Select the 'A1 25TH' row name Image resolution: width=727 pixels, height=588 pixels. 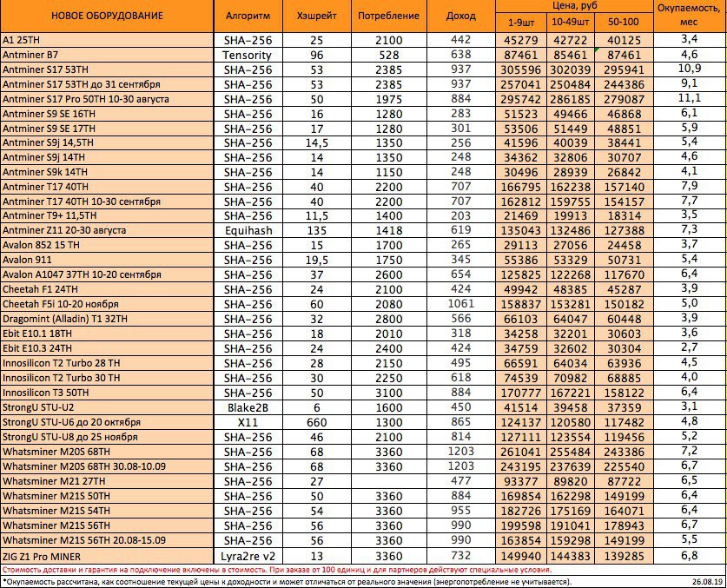pos(107,40)
